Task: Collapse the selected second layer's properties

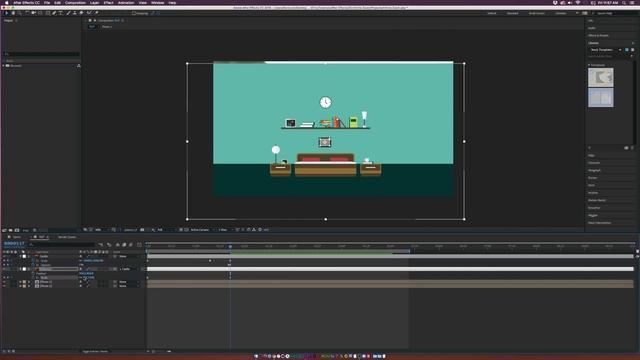Action: tap(20, 269)
